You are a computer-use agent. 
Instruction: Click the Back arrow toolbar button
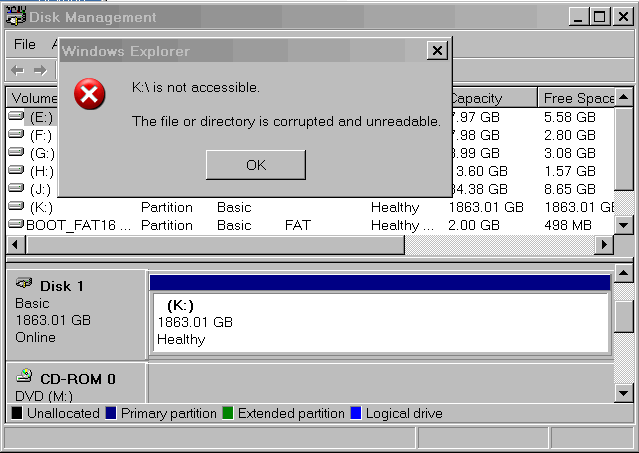pyautogui.click(x=18, y=70)
